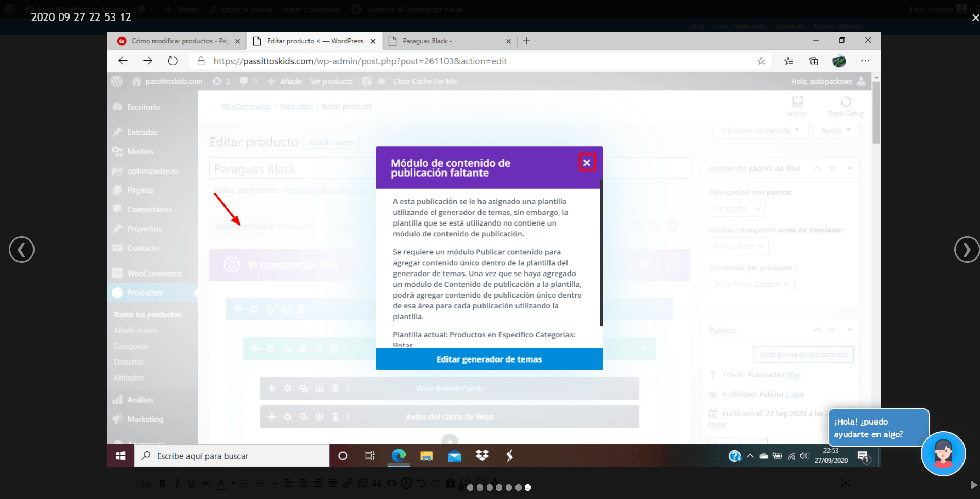Click the Divi 'D' logo in builder bar
Screen dimensions: 980x499
pyautogui.click(x=232, y=265)
